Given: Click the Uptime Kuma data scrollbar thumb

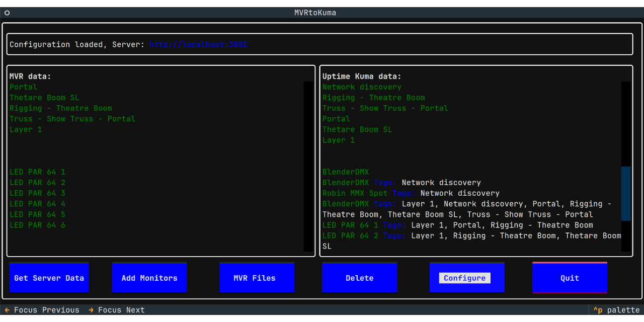Looking at the screenshot, I should 626,194.
